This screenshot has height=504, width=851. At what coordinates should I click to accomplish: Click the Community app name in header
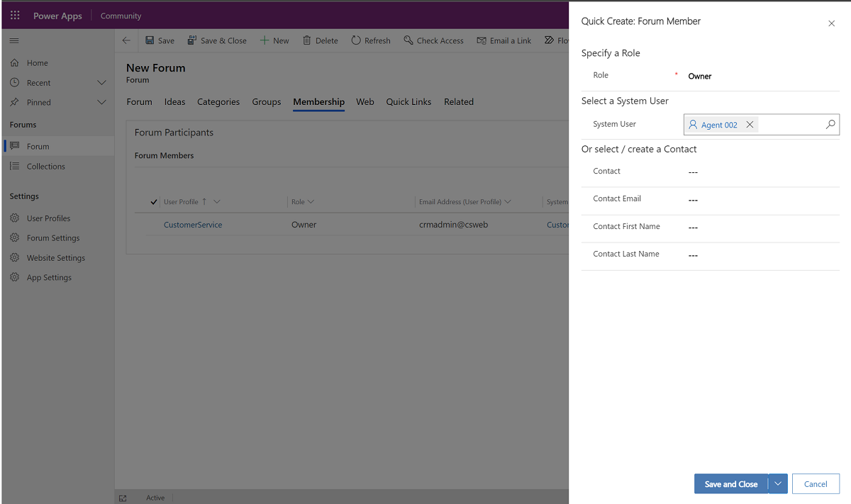click(x=121, y=16)
